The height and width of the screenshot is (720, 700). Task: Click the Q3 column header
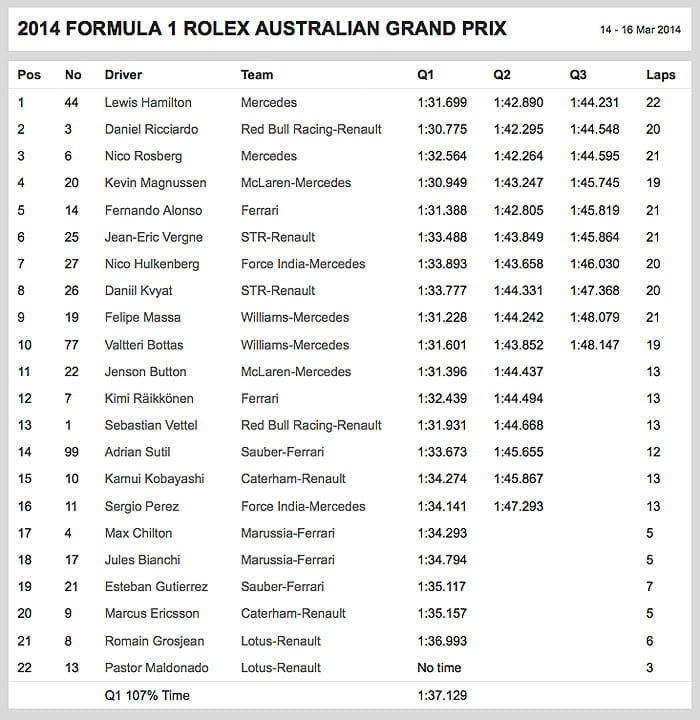click(578, 75)
